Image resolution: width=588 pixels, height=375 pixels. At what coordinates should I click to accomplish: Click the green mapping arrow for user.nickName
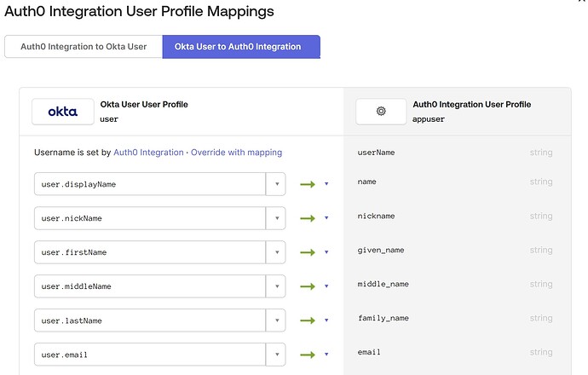point(308,218)
